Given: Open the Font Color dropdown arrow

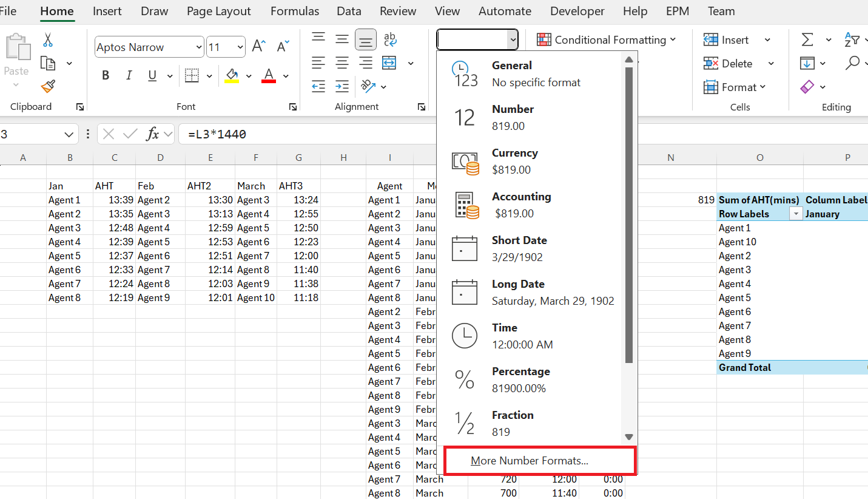Looking at the screenshot, I should pos(286,76).
